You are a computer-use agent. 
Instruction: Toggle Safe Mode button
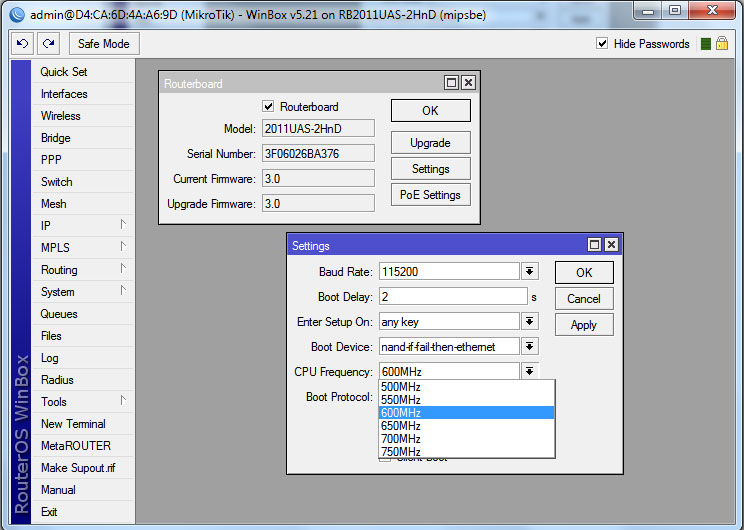[103, 44]
